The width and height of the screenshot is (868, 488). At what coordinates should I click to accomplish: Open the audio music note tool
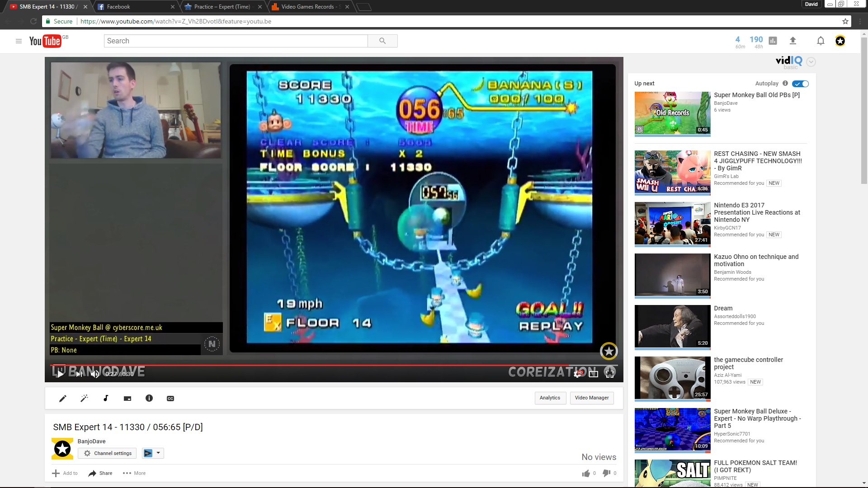click(x=106, y=398)
